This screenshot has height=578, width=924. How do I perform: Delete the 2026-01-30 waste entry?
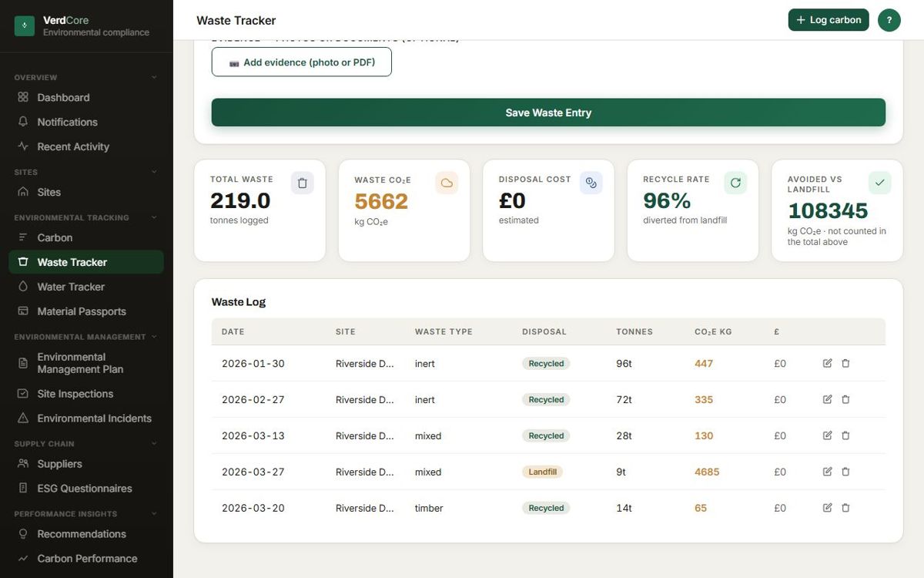tap(845, 363)
